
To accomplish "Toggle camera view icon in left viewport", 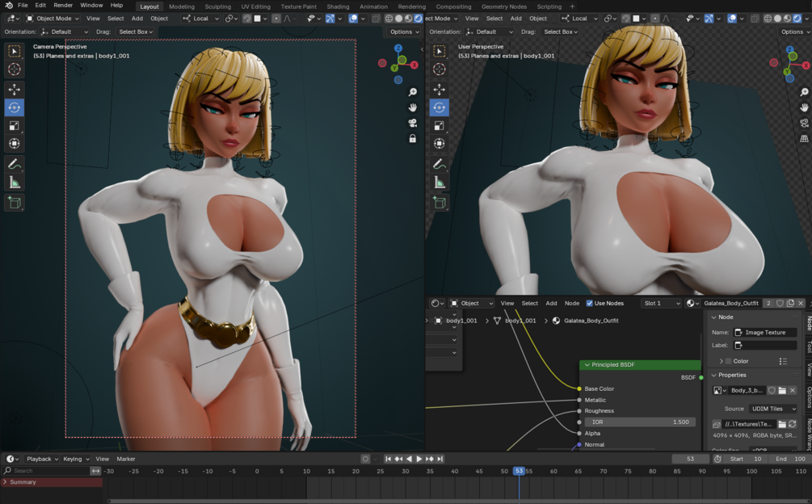I will point(412,123).
